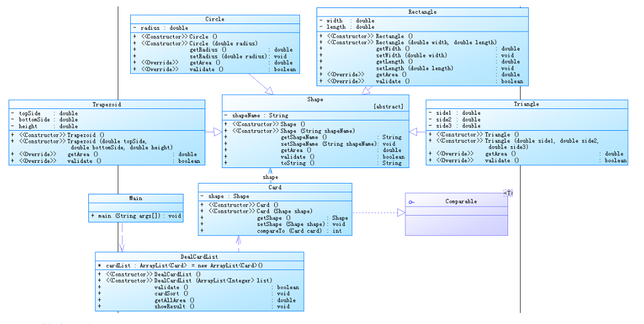644x324 pixels.
Task: Click getAllArea () operation
Action: point(174,300)
